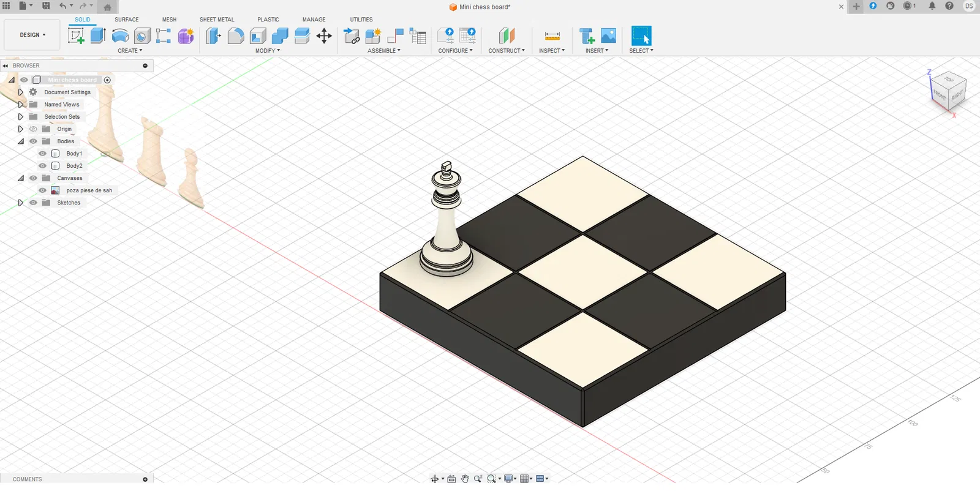Screen dimensions: 980x491
Task: Open a new design tab with plus button
Action: click(x=856, y=6)
